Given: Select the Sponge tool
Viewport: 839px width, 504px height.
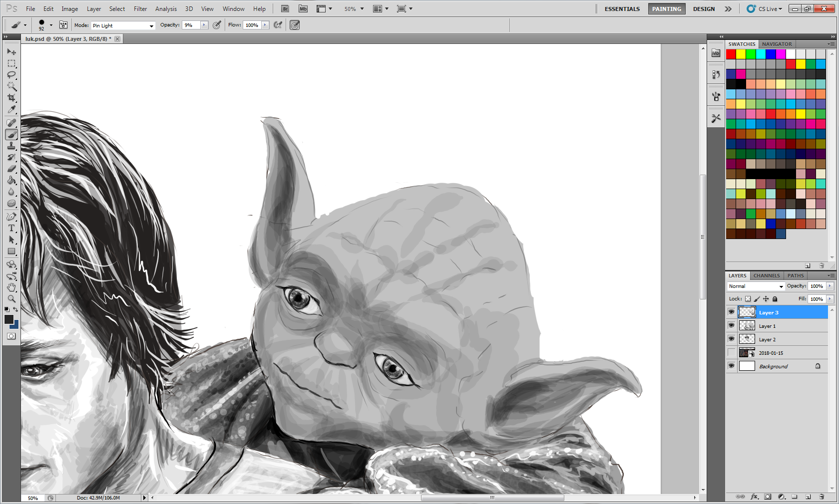Looking at the screenshot, I should [x=11, y=203].
